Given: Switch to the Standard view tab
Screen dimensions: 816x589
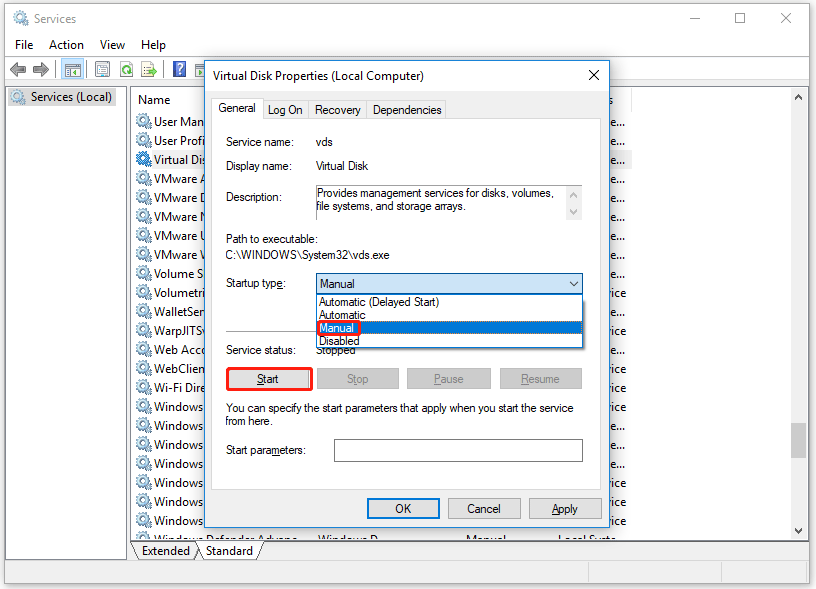Looking at the screenshot, I should pyautogui.click(x=229, y=551).
